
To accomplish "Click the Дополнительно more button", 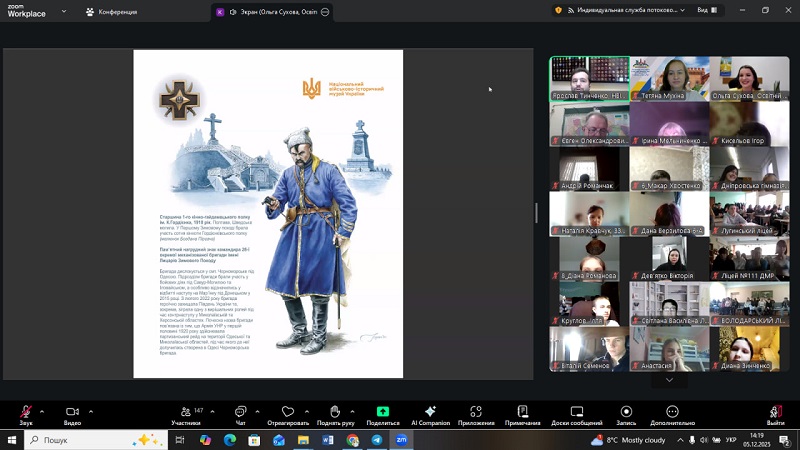I will pos(672,412).
